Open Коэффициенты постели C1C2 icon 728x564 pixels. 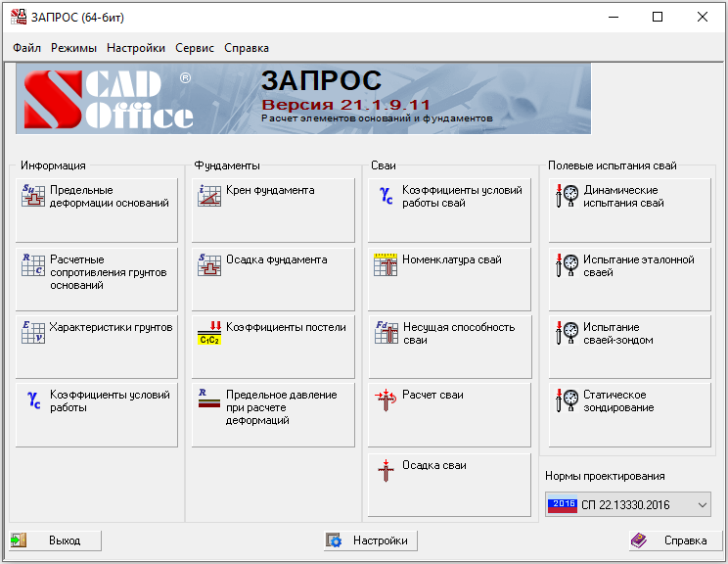(x=209, y=333)
